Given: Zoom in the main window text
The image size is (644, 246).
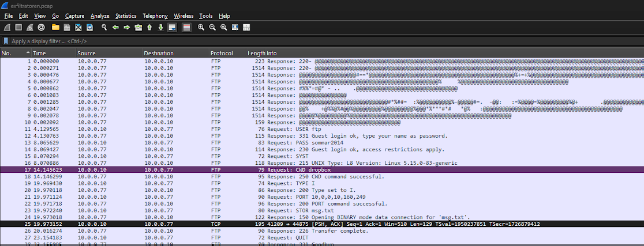Looking at the screenshot, I should tap(201, 28).
